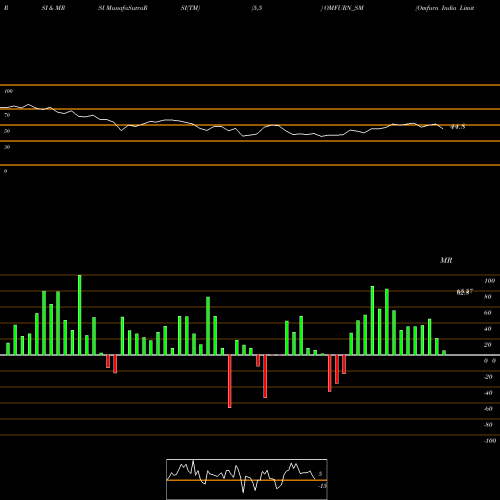Image resolution: width=500 pixels, height=500 pixels.
Task: Click the '60' label on MR axis
Action: click(x=488, y=313)
